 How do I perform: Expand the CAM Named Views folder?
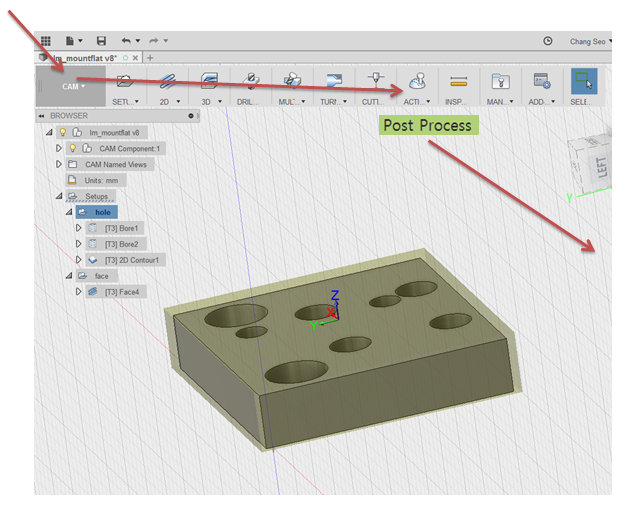59,164
